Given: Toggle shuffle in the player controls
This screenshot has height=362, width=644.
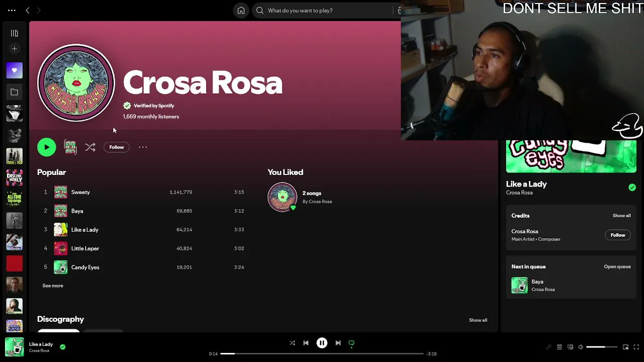Looking at the screenshot, I should pos(292,343).
